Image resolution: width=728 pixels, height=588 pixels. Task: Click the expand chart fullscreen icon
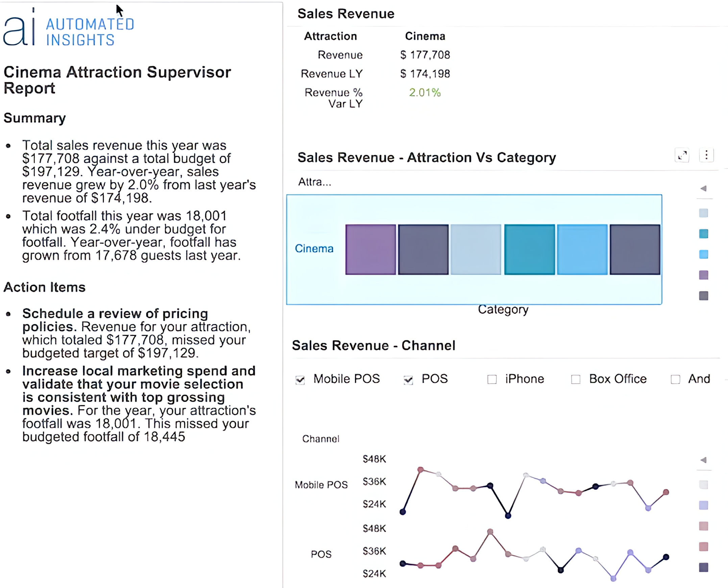[682, 155]
